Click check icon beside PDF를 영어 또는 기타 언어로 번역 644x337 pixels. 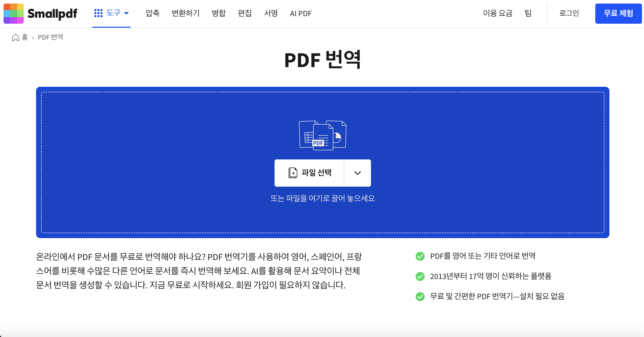point(420,256)
